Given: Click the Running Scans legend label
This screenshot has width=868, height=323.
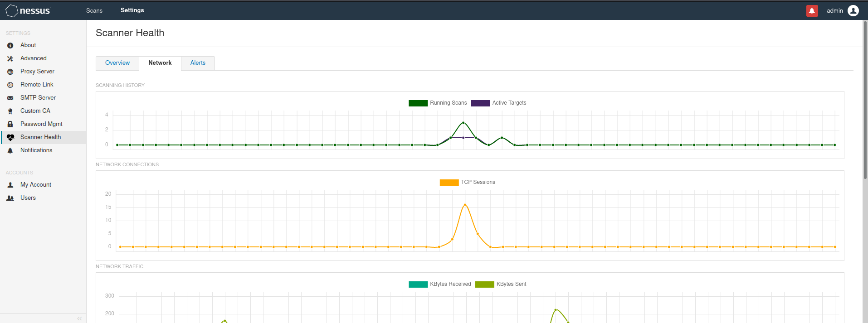Looking at the screenshot, I should tap(448, 103).
